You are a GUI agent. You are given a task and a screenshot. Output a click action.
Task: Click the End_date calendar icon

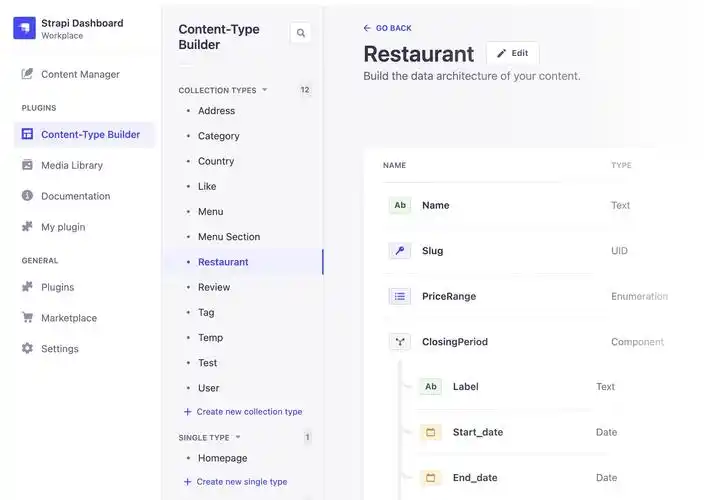pyautogui.click(x=431, y=478)
